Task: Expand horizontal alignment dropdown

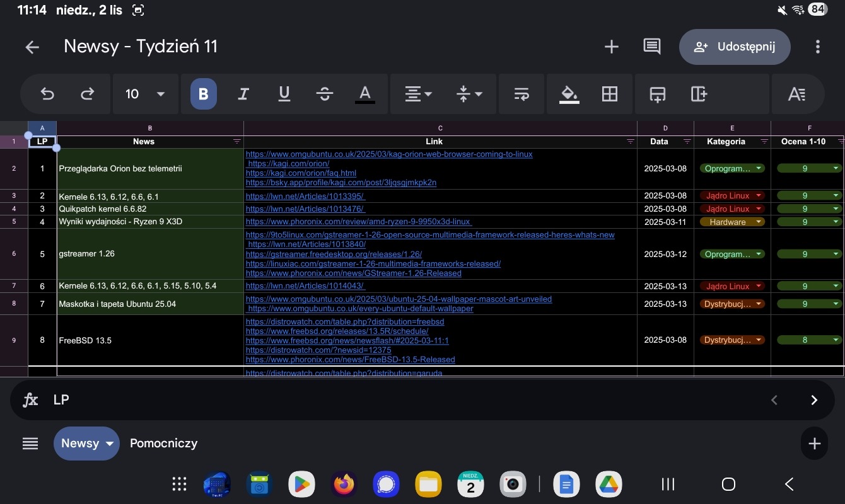Action: click(418, 94)
